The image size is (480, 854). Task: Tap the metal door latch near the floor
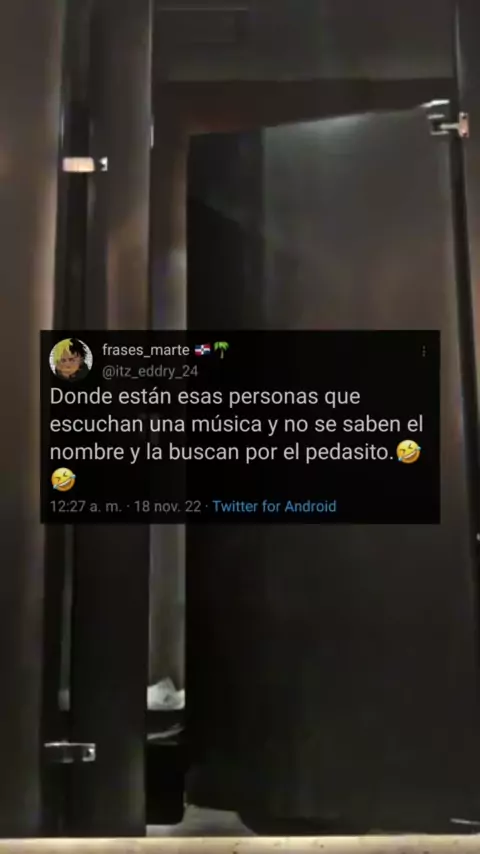pyautogui.click(x=70, y=752)
